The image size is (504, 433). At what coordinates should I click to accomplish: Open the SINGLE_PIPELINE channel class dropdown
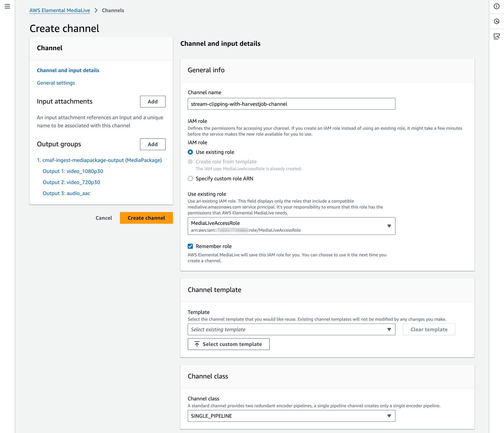click(x=291, y=416)
